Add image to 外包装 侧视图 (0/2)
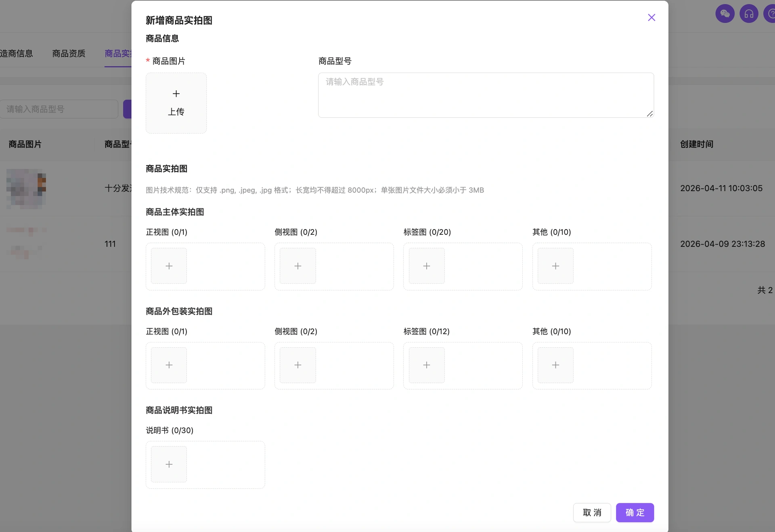This screenshot has width=775, height=532. point(297,365)
